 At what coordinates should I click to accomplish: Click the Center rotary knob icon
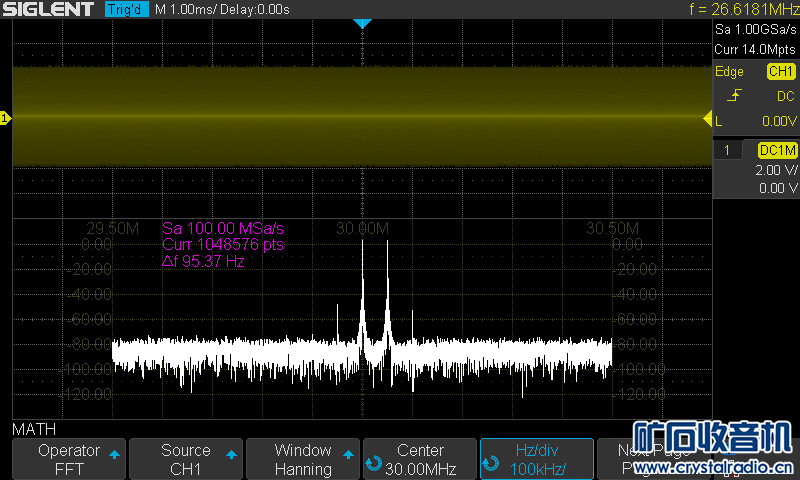coord(373,463)
